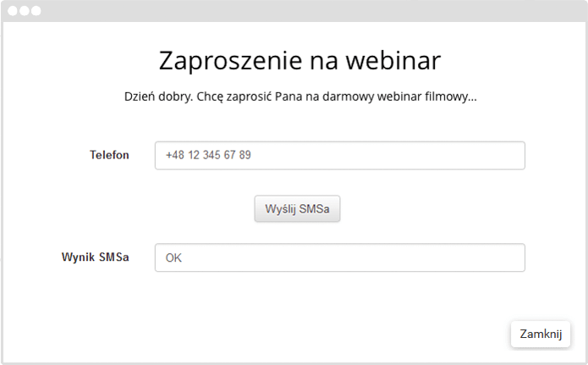Viewport: 588px width, 365px height.
Task: Click the "Telefon" field label
Action: click(109, 155)
